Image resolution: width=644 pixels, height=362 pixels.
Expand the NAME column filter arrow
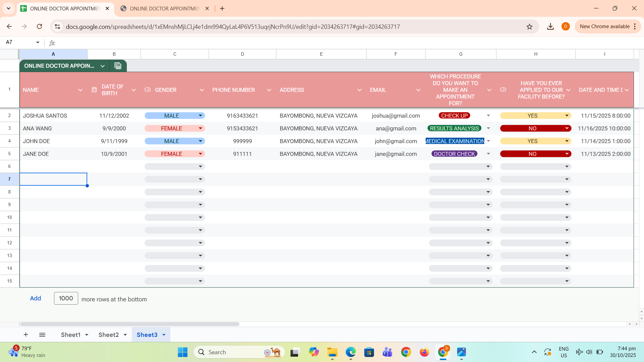[80, 90]
